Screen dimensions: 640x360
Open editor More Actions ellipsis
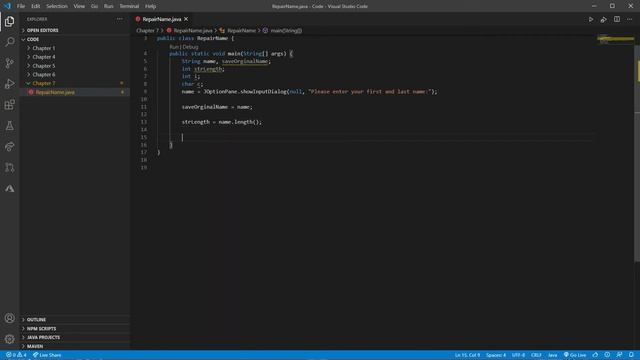pyautogui.click(x=629, y=19)
